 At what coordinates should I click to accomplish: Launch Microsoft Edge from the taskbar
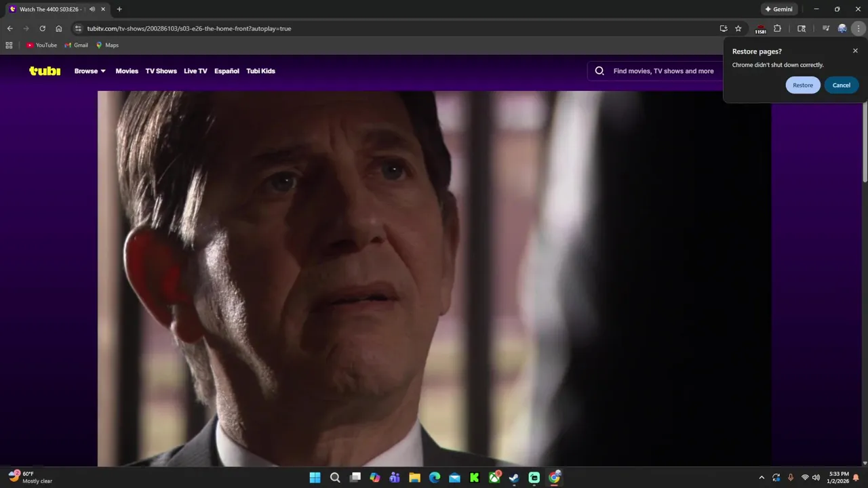435,477
